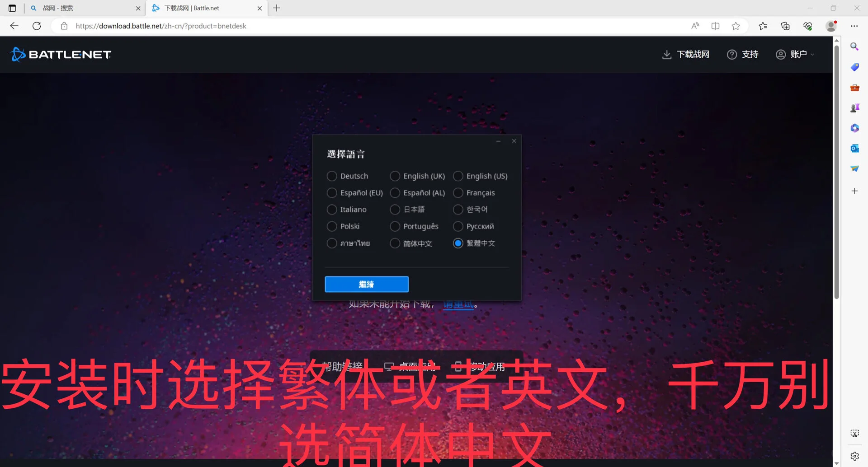Add this page to favorites
Image resolution: width=868 pixels, height=467 pixels.
tap(736, 26)
